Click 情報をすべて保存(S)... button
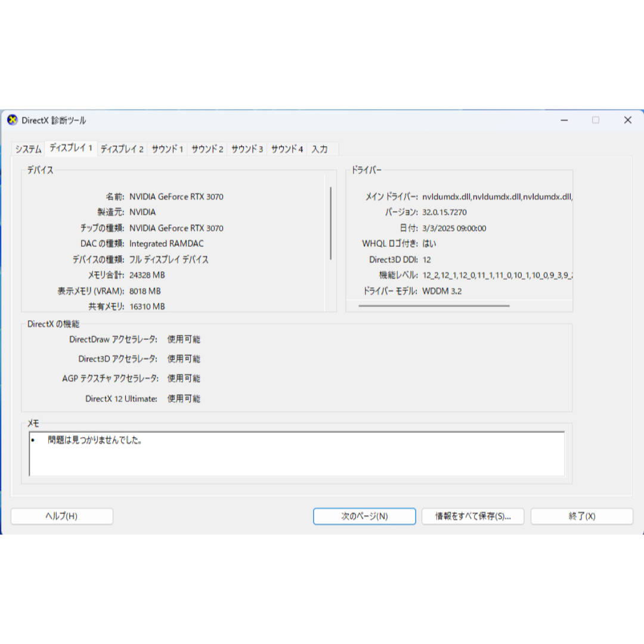 [x=473, y=516]
